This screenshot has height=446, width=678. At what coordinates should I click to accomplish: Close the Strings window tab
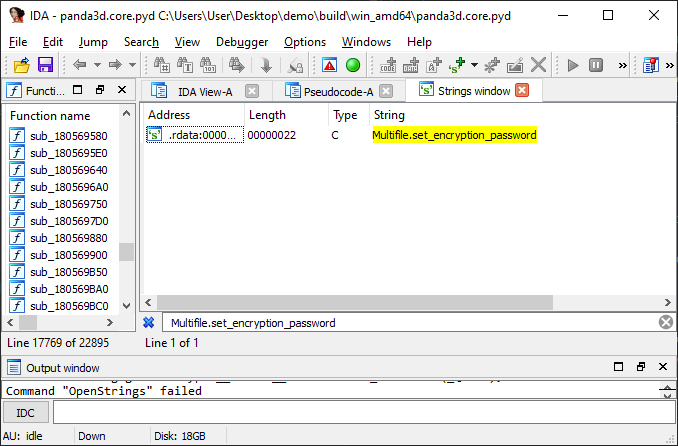click(522, 90)
